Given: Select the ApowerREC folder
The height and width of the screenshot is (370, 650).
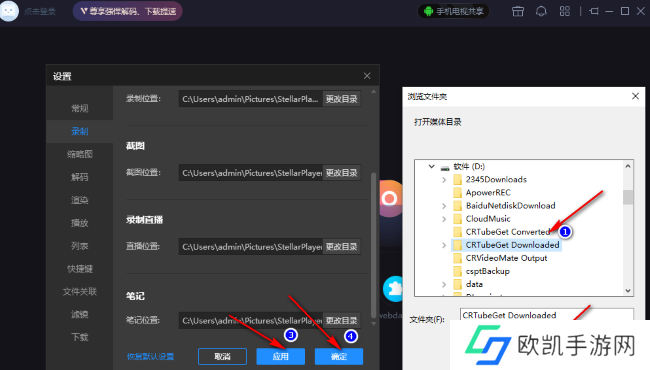Looking at the screenshot, I should tap(488, 193).
